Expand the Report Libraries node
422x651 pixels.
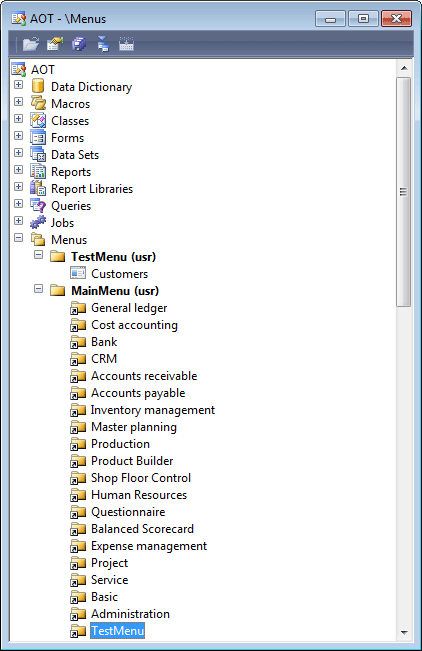pyautogui.click(x=18, y=187)
